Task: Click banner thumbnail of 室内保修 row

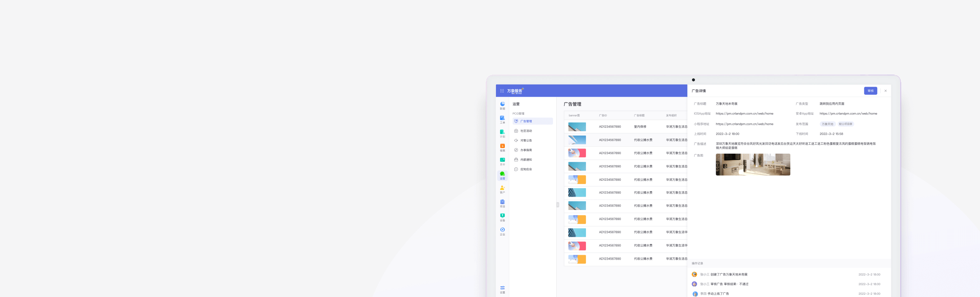Action: point(577,127)
